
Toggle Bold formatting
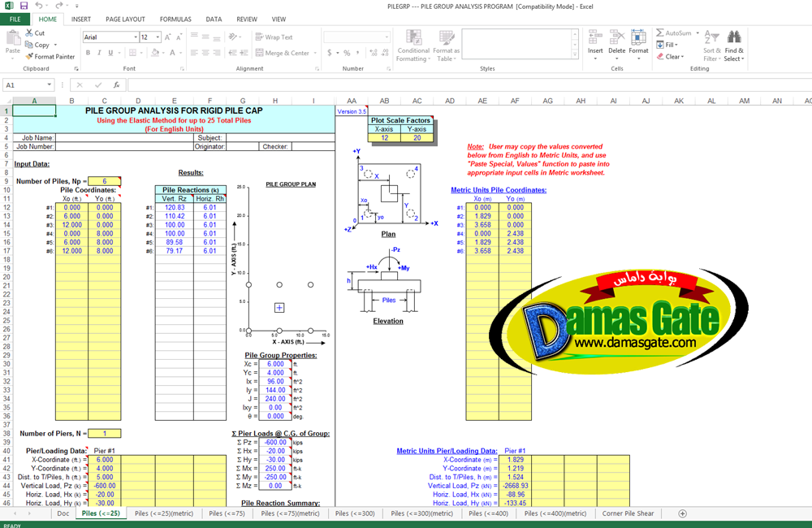(88, 53)
